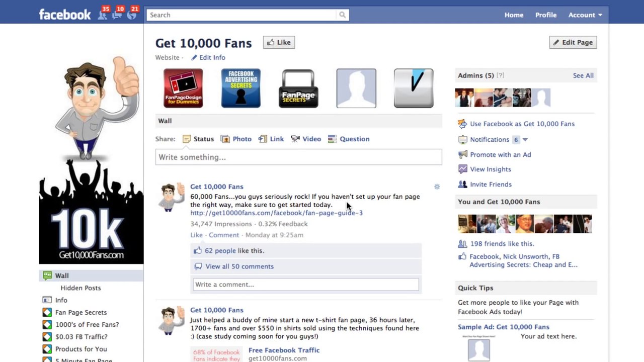Click Like under the 60,000 Fans post

coord(196,235)
